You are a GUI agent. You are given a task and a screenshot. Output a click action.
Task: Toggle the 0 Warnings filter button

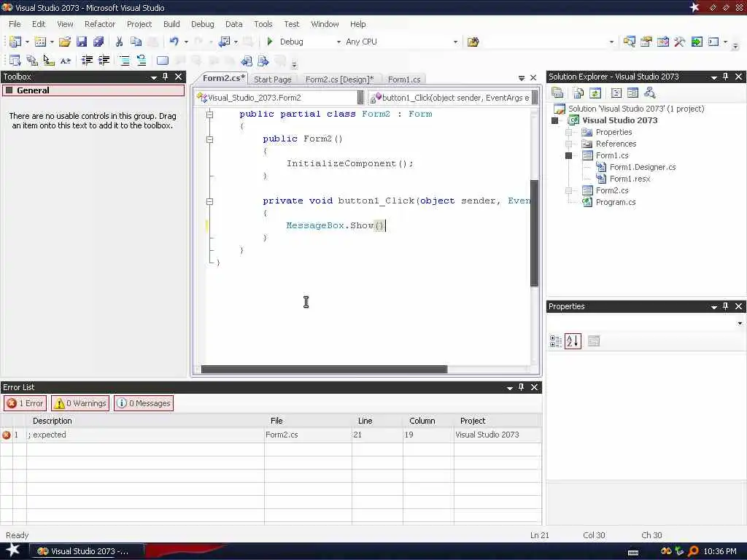(80, 403)
